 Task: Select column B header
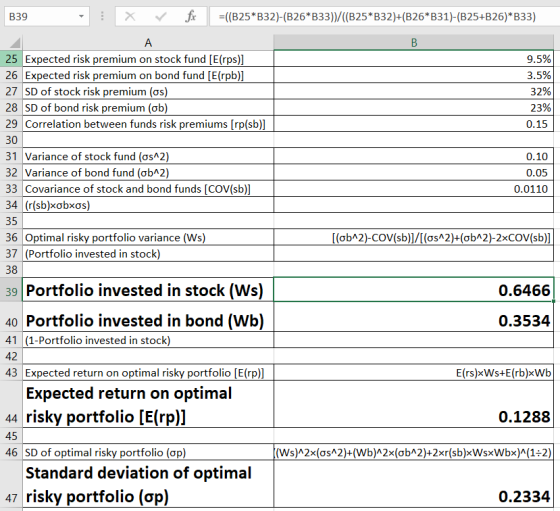(x=414, y=43)
